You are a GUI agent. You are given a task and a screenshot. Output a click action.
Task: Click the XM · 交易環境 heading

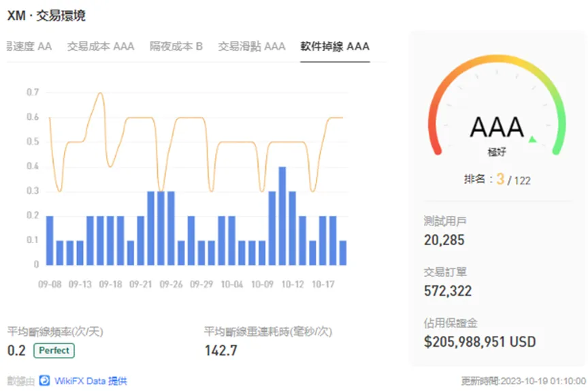tap(46, 16)
